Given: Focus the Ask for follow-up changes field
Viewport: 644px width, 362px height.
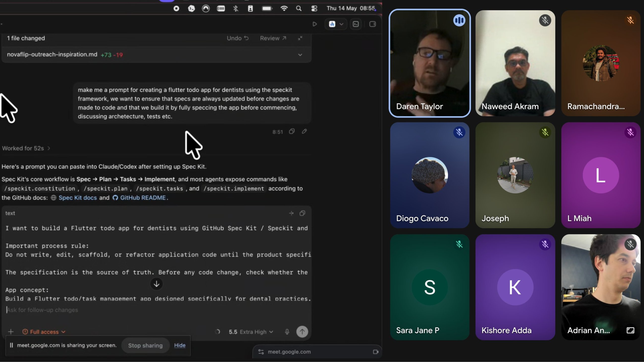Looking at the screenshot, I should click(x=157, y=310).
